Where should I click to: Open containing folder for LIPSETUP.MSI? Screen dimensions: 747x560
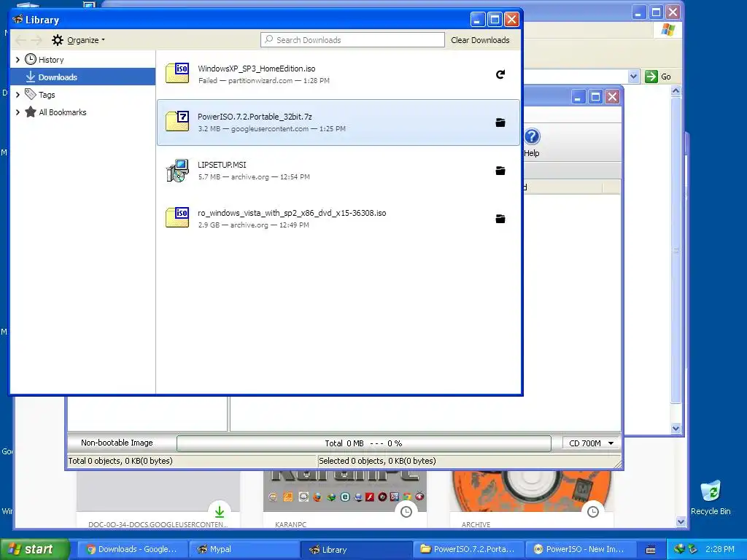tap(500, 171)
